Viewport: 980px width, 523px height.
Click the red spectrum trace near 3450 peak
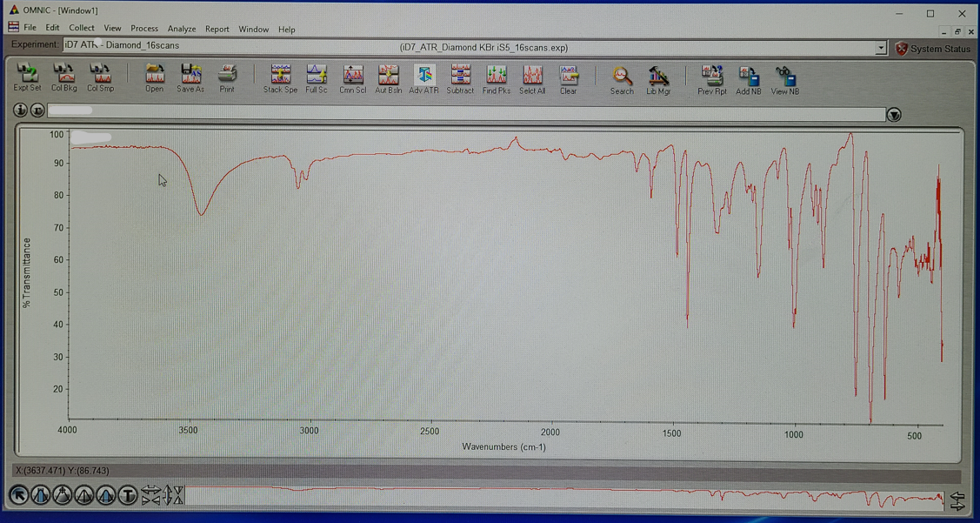coord(201,212)
